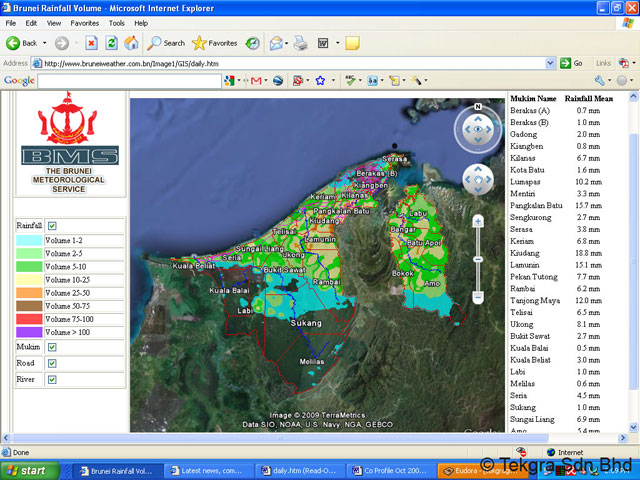The image size is (640, 480).
Task: Open the Back button history dropdown arrow
Action: click(x=45, y=43)
